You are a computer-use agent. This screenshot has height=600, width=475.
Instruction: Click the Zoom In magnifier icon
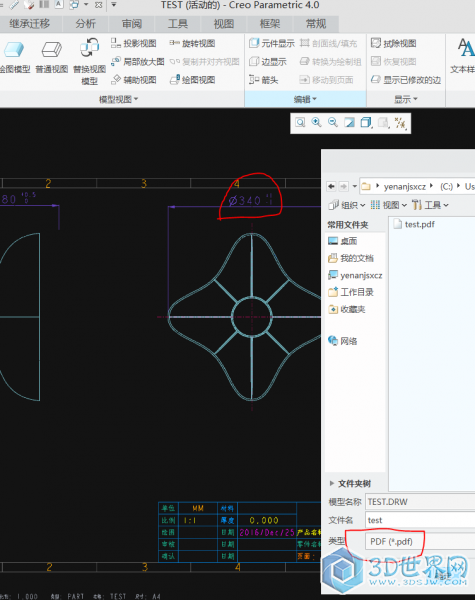(x=316, y=123)
